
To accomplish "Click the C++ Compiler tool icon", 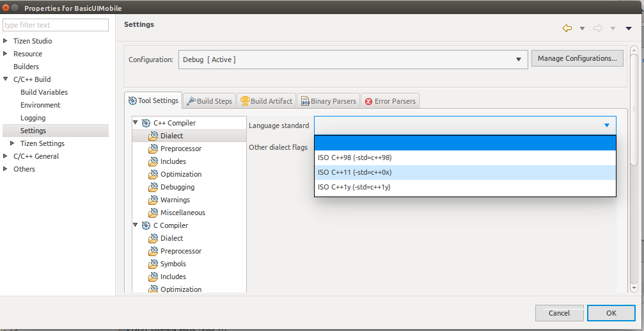I will [146, 123].
